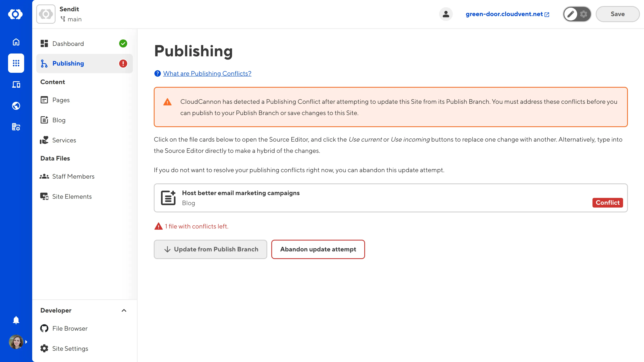Image resolution: width=644 pixels, height=362 pixels.
Task: Enable visual editing with the pencil toggle
Action: coord(571,14)
